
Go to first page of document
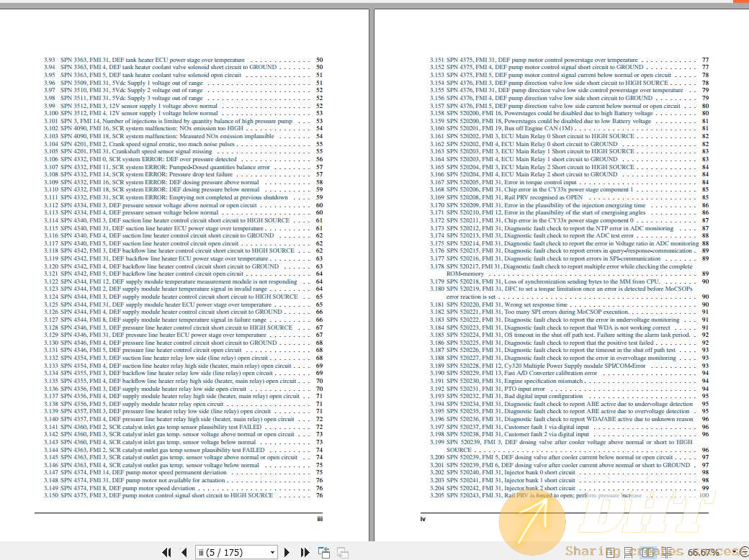click(x=166, y=552)
